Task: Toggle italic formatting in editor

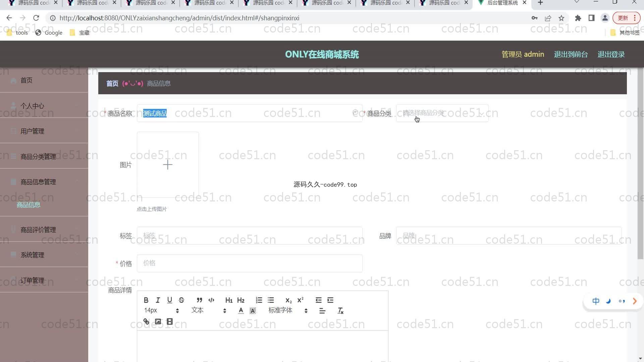Action: click(x=158, y=300)
